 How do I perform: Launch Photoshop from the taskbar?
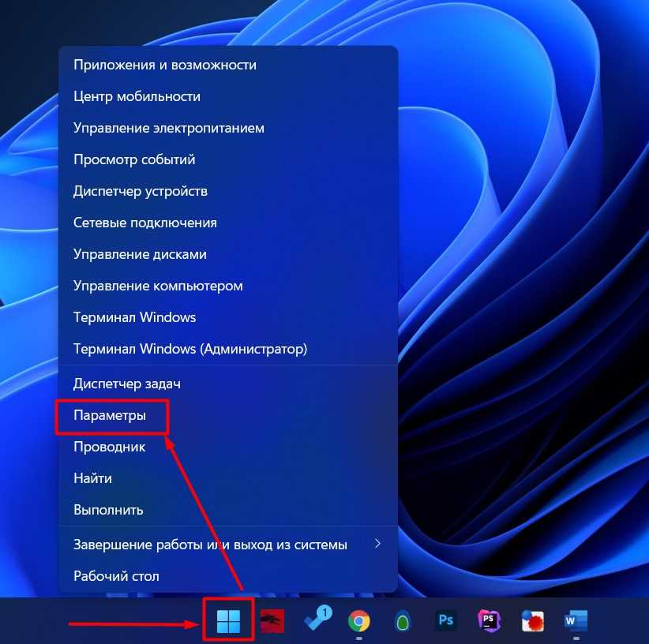coord(445,621)
